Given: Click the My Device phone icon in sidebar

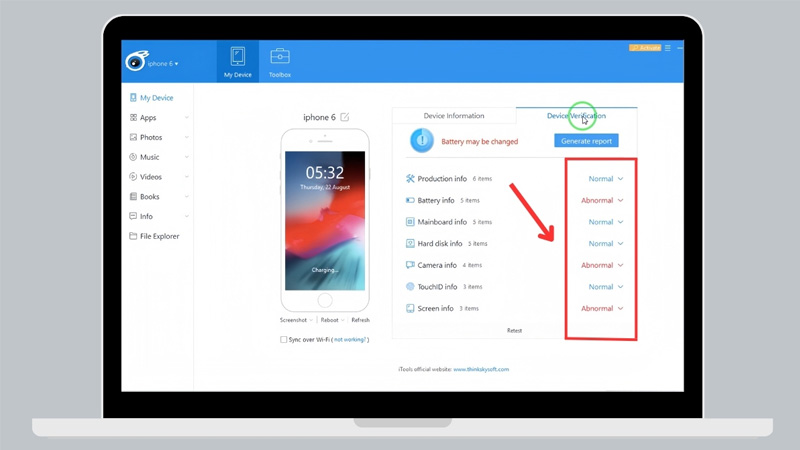Looking at the screenshot, I should pos(133,97).
